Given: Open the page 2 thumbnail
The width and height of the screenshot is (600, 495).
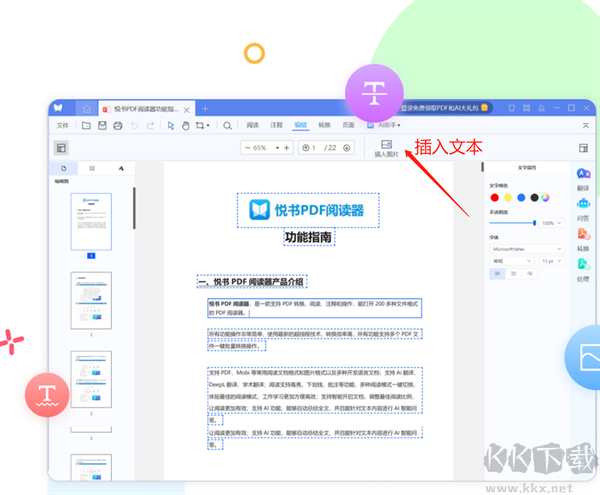Looking at the screenshot, I should (91, 300).
